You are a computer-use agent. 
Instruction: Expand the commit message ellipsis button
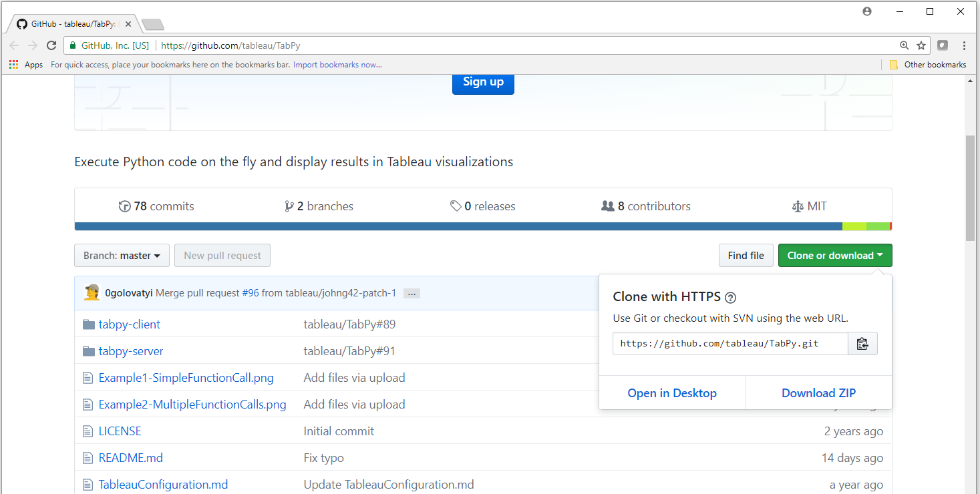(x=412, y=293)
